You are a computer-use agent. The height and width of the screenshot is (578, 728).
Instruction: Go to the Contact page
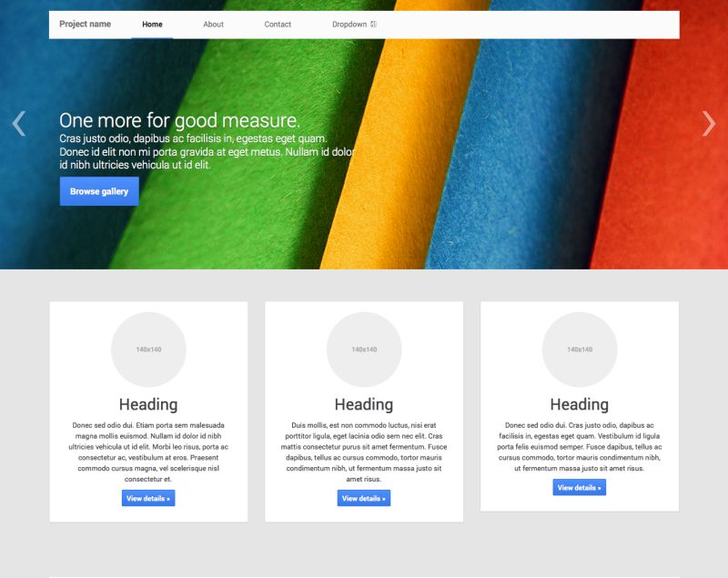pyautogui.click(x=278, y=25)
